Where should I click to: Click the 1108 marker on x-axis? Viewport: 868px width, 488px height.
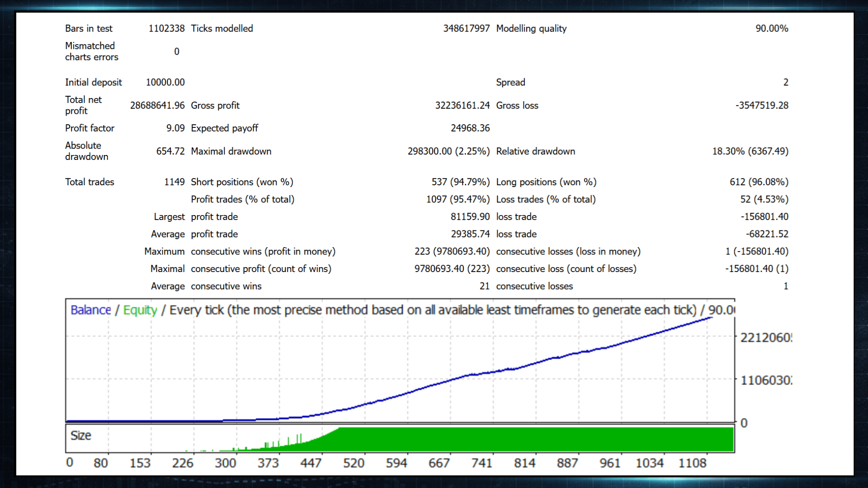tap(692, 463)
